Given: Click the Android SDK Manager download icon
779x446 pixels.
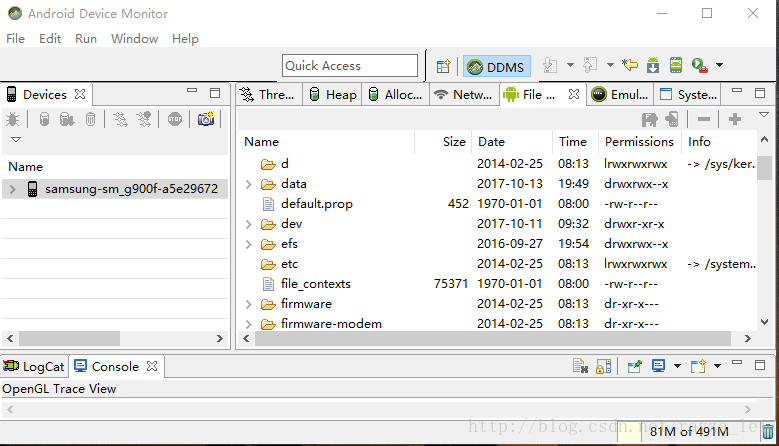Looking at the screenshot, I should (x=653, y=65).
